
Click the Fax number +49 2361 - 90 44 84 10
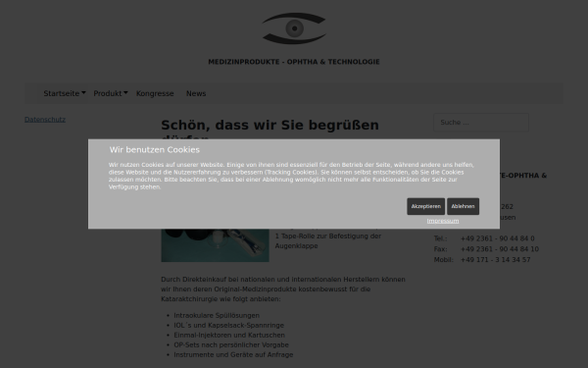(x=500, y=249)
